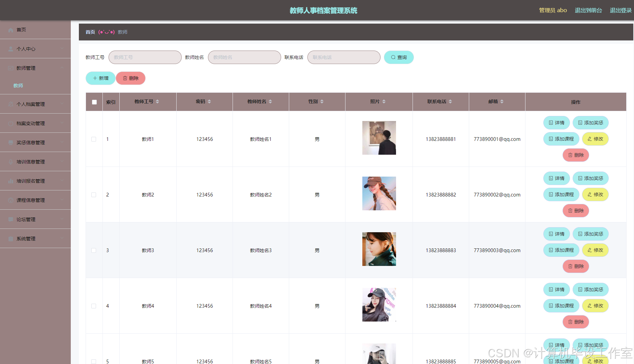Sort table by 性别 column arrows
The height and width of the screenshot is (364, 634).
[x=322, y=102]
